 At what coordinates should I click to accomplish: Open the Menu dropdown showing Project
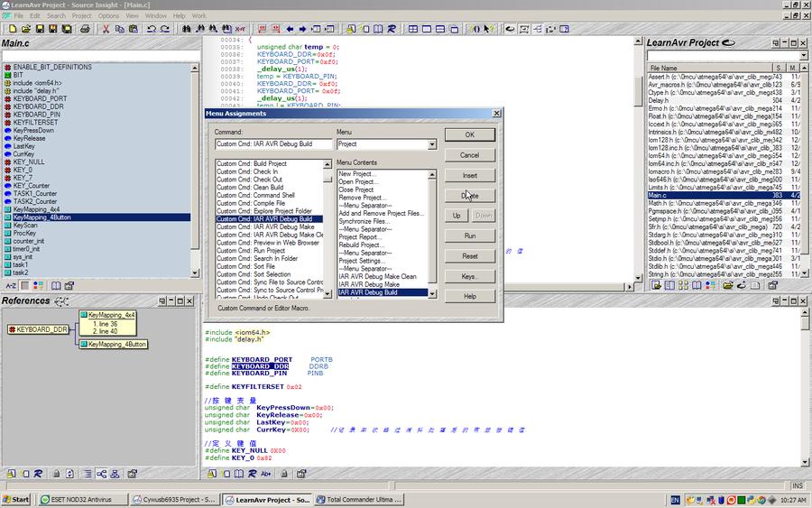[431, 144]
